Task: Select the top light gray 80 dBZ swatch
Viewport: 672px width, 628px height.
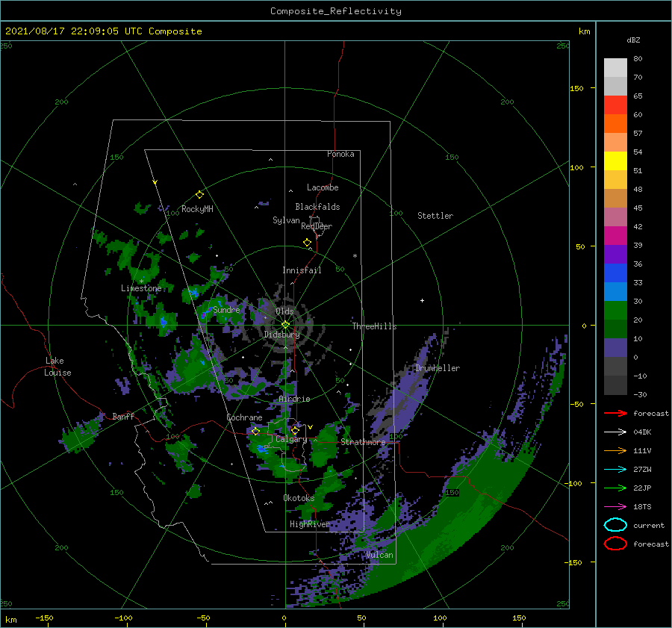Action: point(615,67)
